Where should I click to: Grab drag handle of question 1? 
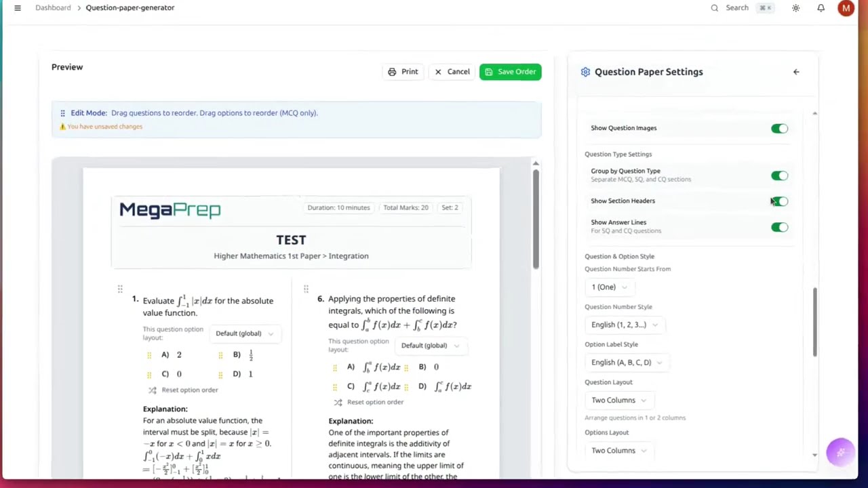click(120, 289)
